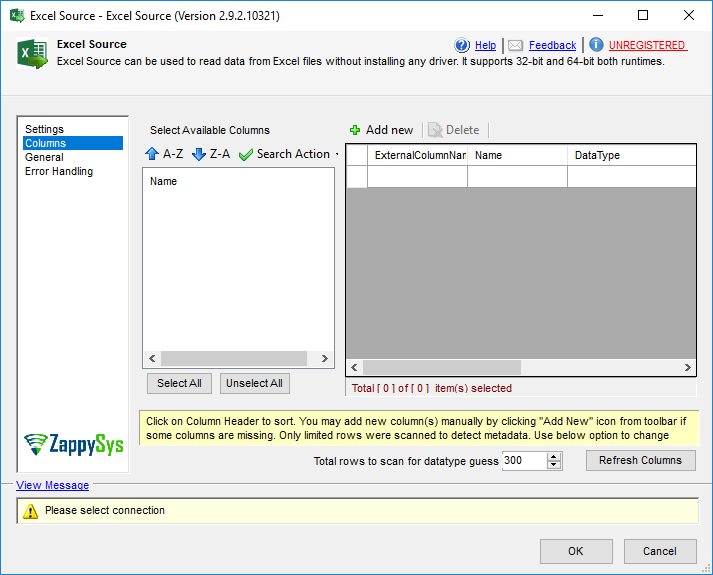
Task: Click the blue info icon near UNREGISTERED
Action: coord(596,45)
